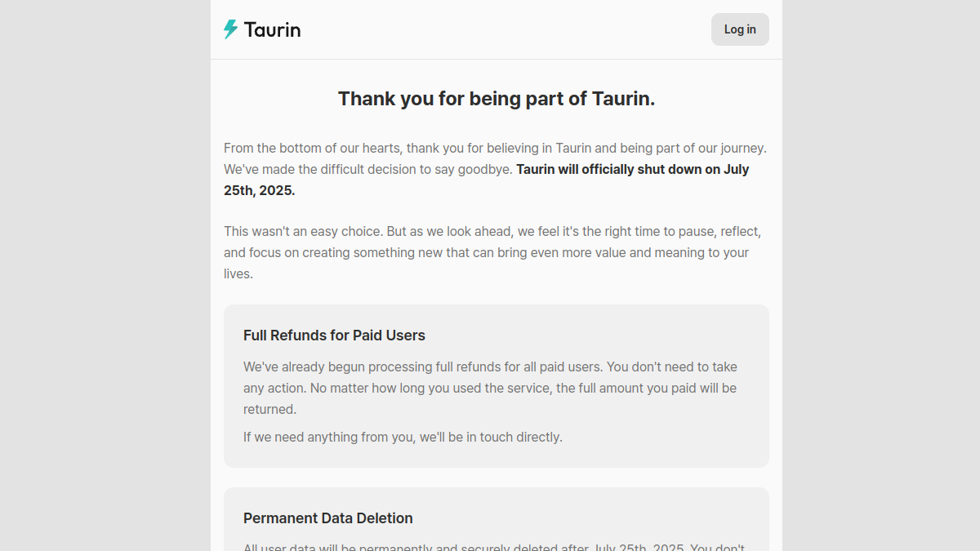The width and height of the screenshot is (980, 551).
Task: Click "If we need anything from you" line
Action: [x=403, y=437]
